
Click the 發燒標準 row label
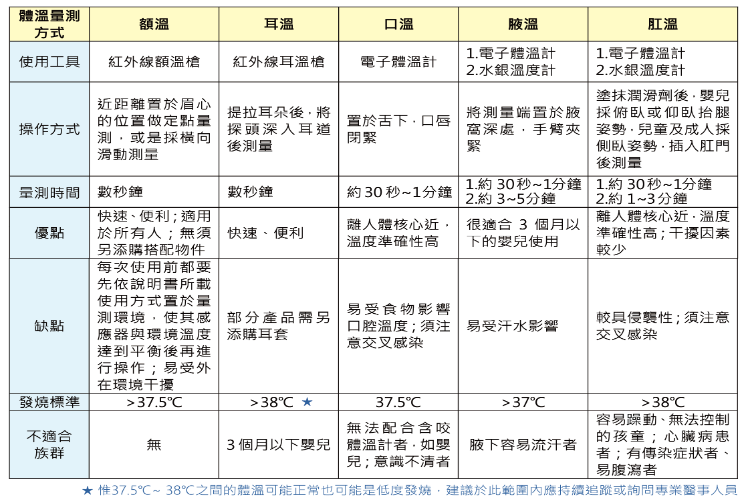49,402
